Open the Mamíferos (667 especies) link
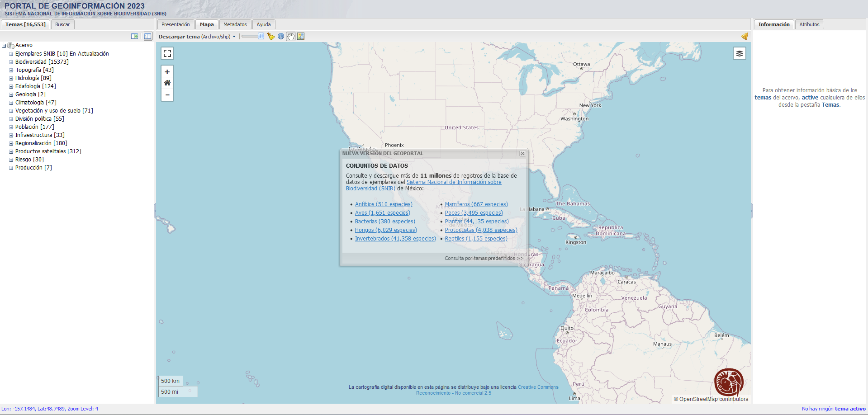The image size is (868, 415). coord(476,204)
